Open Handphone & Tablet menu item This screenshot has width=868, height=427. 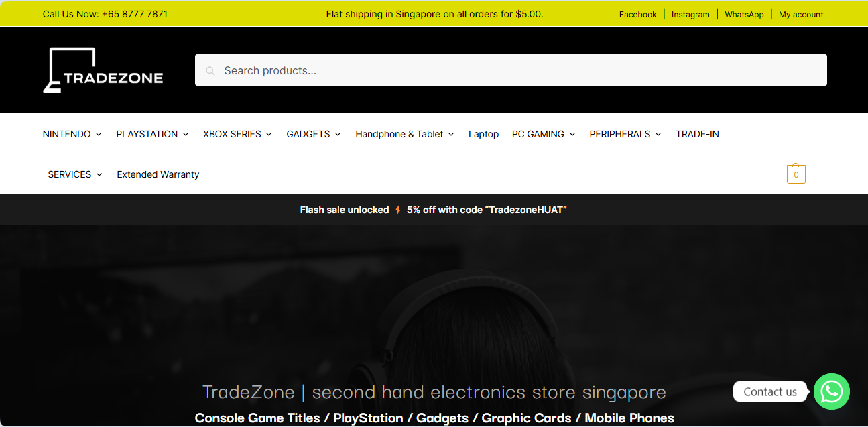click(x=399, y=134)
